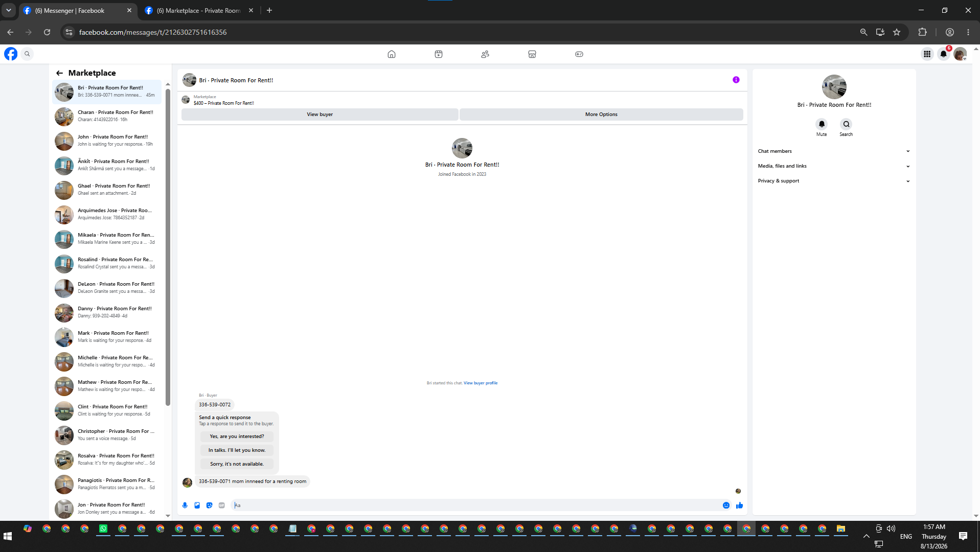980x552 pixels.
Task: Click the Facebook logo
Action: tap(11, 54)
